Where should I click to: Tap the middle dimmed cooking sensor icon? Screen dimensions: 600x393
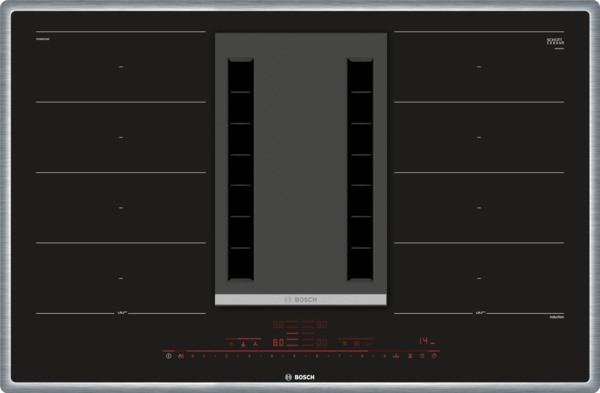point(356,344)
